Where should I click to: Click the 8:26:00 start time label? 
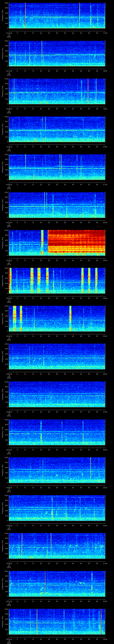point(9,412)
